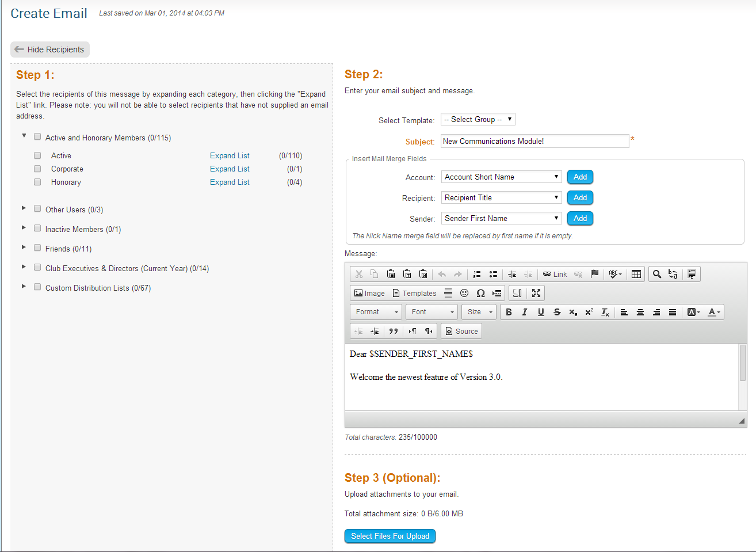The height and width of the screenshot is (552, 756).
Task: Check the Active recipients checkbox
Action: pyautogui.click(x=37, y=155)
